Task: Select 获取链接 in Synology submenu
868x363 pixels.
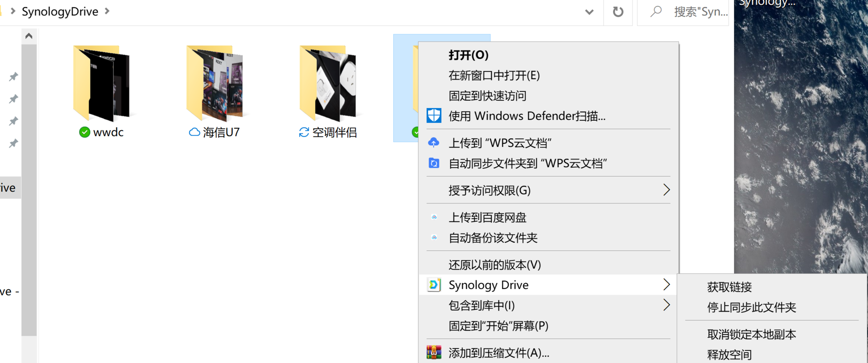Action: pyautogui.click(x=772, y=287)
